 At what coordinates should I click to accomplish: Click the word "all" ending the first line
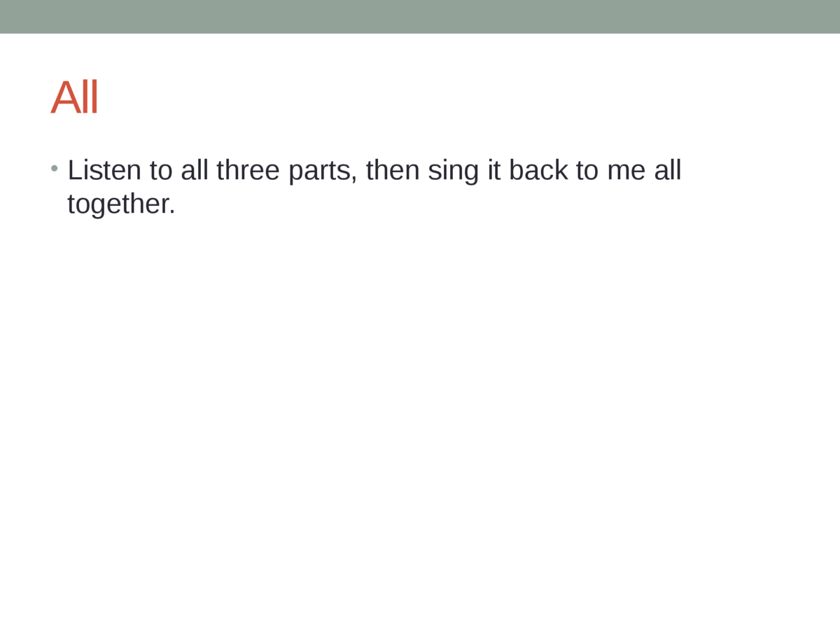pyautogui.click(x=668, y=170)
